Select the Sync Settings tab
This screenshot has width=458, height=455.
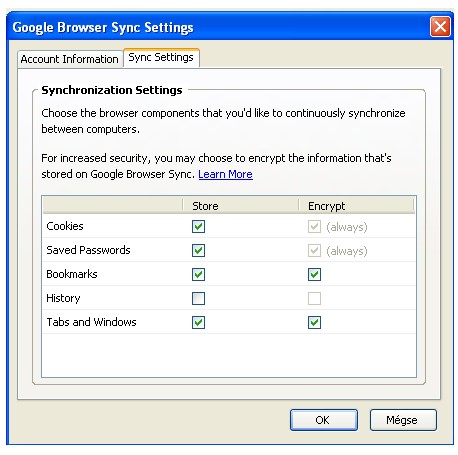pyautogui.click(x=161, y=57)
